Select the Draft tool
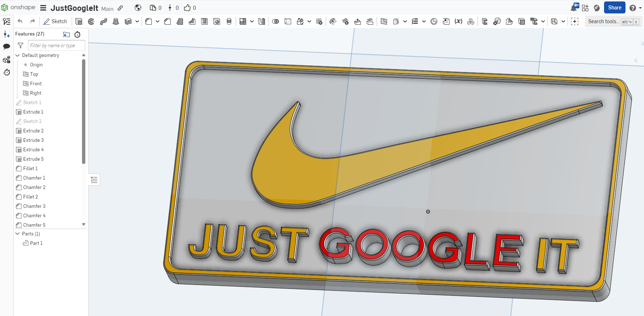The height and width of the screenshot is (316, 644). coord(180,21)
